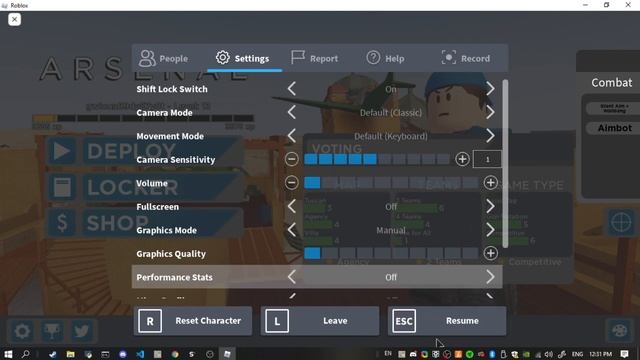This screenshot has width=640, height=360.
Task: Open the Windows Start menu
Action: point(8,354)
